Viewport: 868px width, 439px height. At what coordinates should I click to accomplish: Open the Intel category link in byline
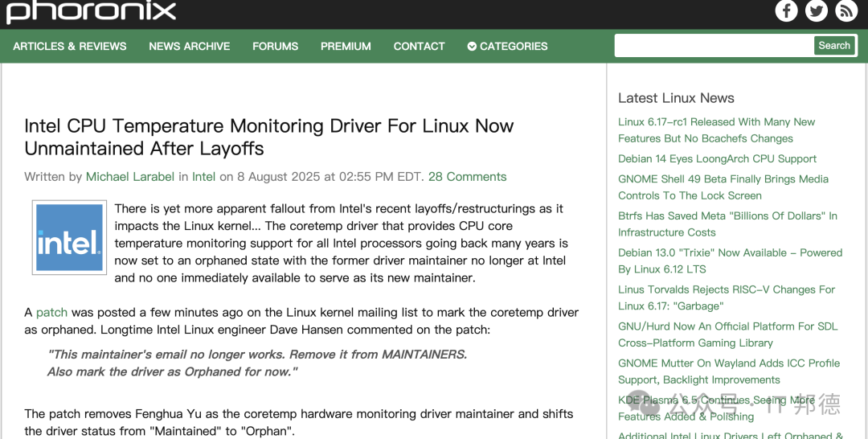tap(203, 177)
